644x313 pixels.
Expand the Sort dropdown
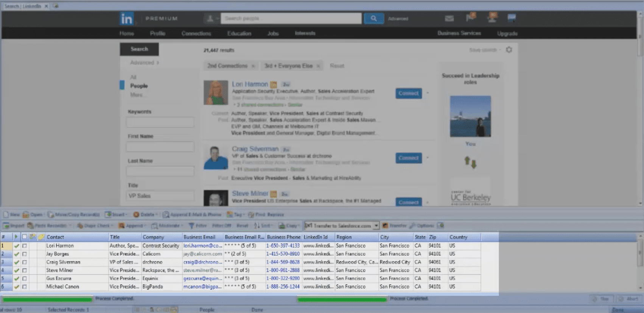pos(272,225)
